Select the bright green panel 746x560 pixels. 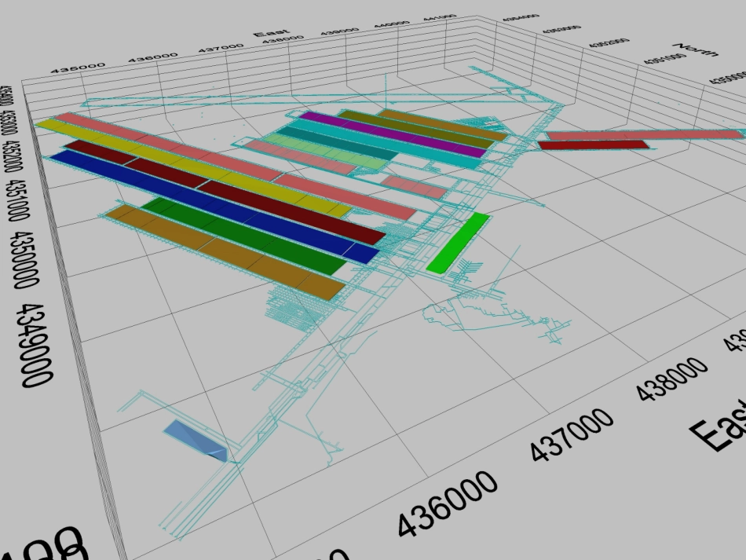click(458, 243)
